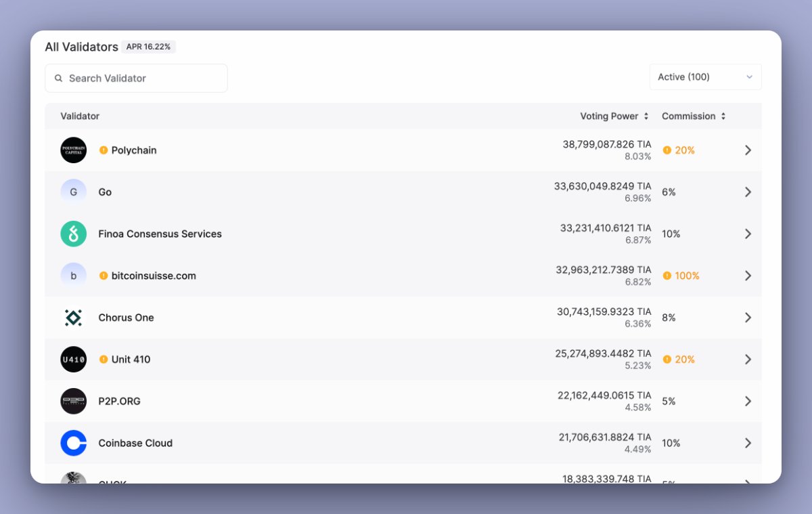Open the Active (100) status dropdown

pos(705,77)
